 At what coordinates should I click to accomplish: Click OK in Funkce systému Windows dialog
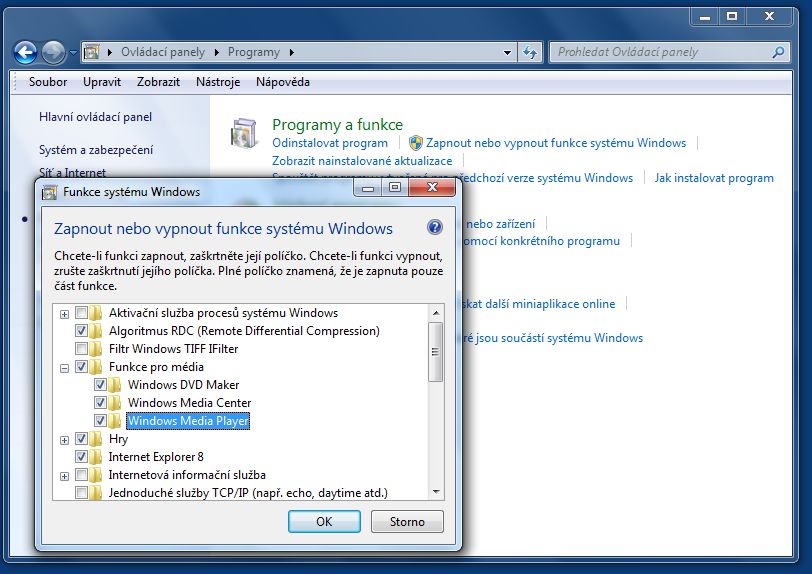(x=324, y=521)
